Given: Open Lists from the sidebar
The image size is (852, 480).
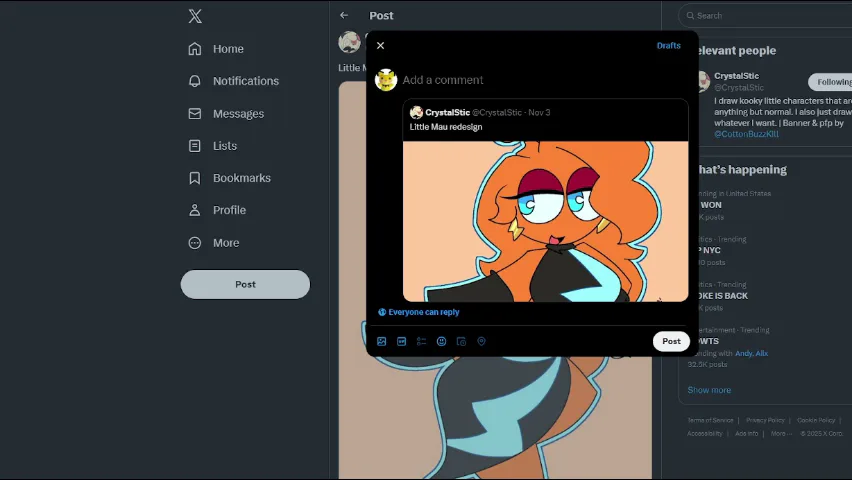Looking at the screenshot, I should [212, 146].
